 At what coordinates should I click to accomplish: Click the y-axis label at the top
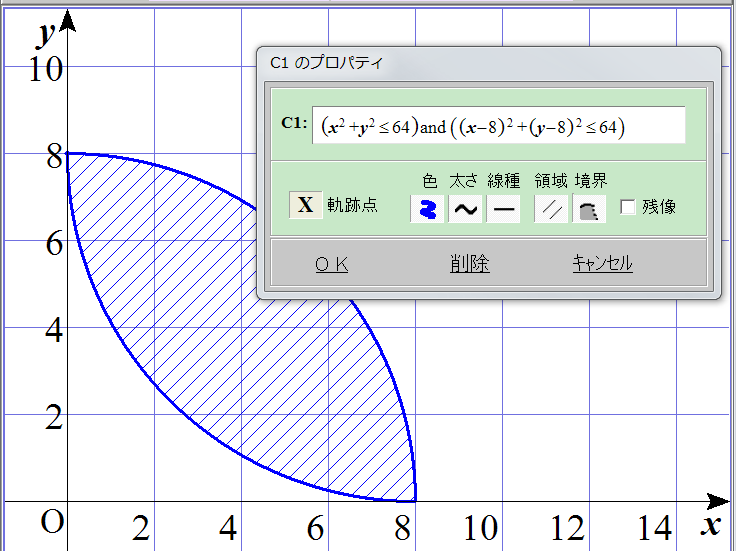point(45,33)
